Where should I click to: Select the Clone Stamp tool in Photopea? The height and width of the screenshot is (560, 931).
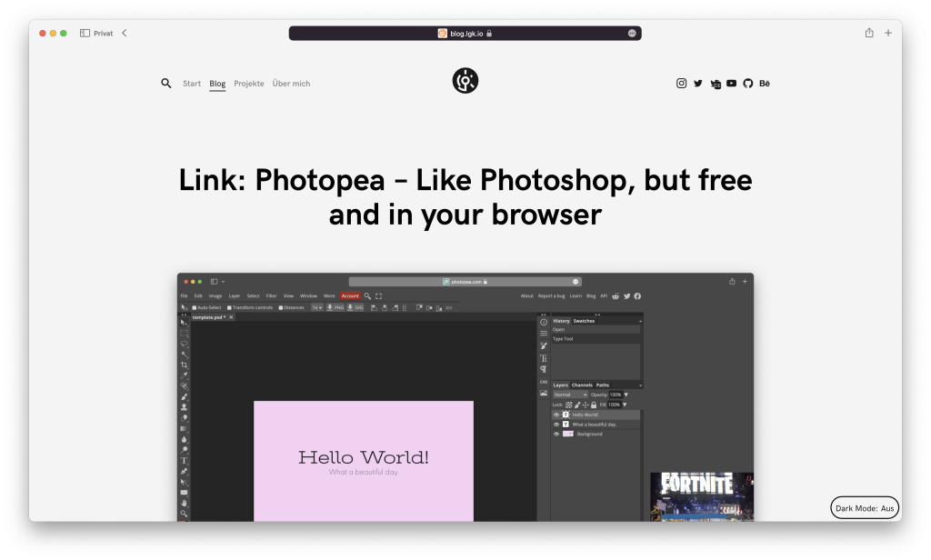tap(184, 407)
